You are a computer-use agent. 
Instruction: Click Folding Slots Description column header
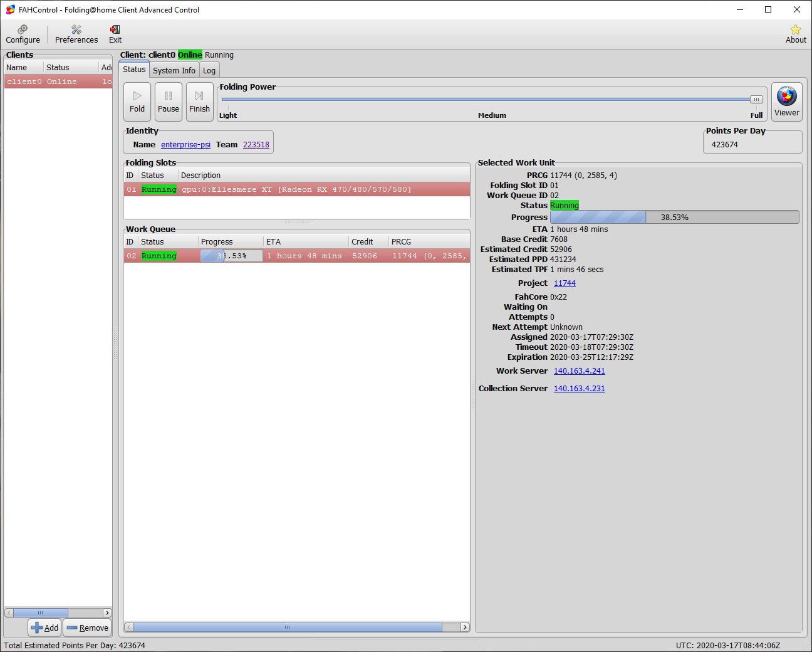click(324, 176)
